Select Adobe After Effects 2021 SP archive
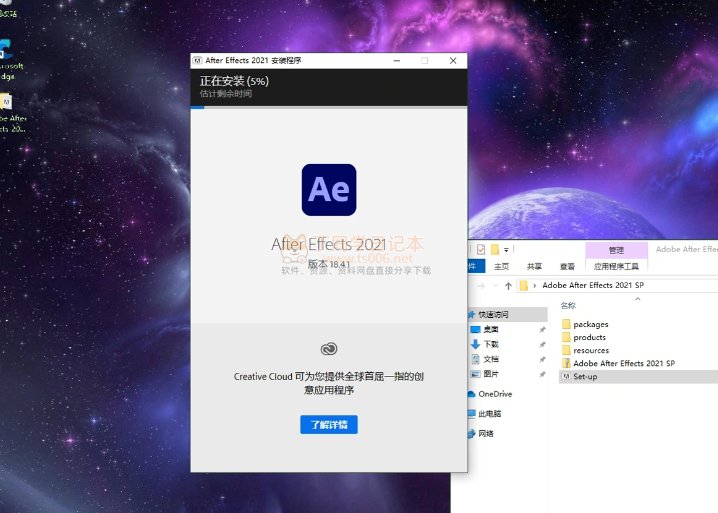 (x=624, y=363)
